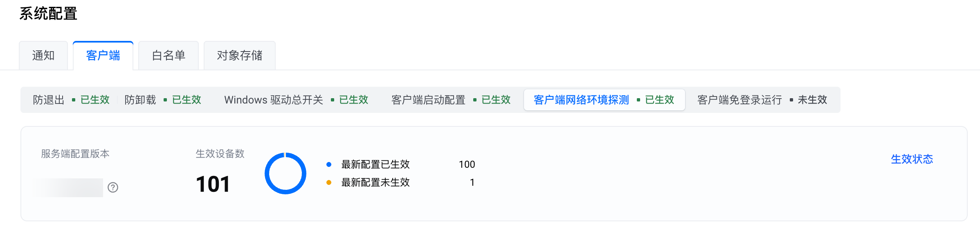Switch to 防卸载 configuration
Screen dimensions: 980x225
(x=163, y=100)
